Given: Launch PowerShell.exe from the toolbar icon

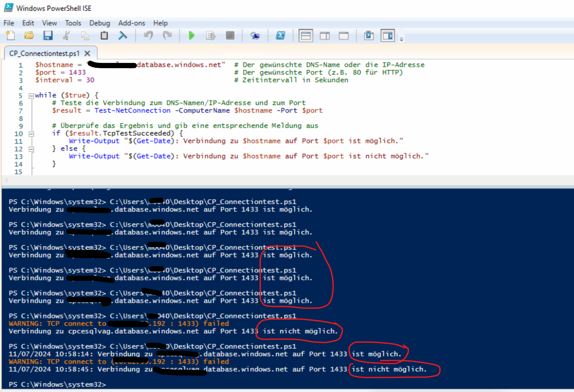Looking at the screenshot, I should [x=280, y=36].
